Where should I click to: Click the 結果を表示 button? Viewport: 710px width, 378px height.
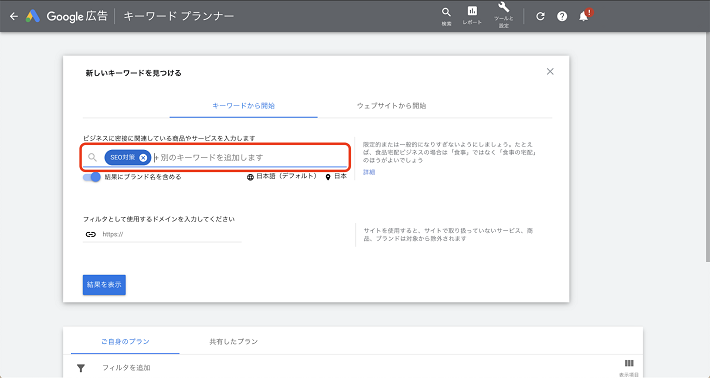pos(104,285)
